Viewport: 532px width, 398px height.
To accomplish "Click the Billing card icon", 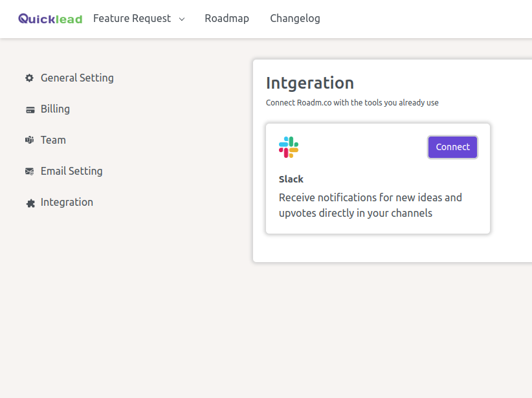I will point(30,110).
